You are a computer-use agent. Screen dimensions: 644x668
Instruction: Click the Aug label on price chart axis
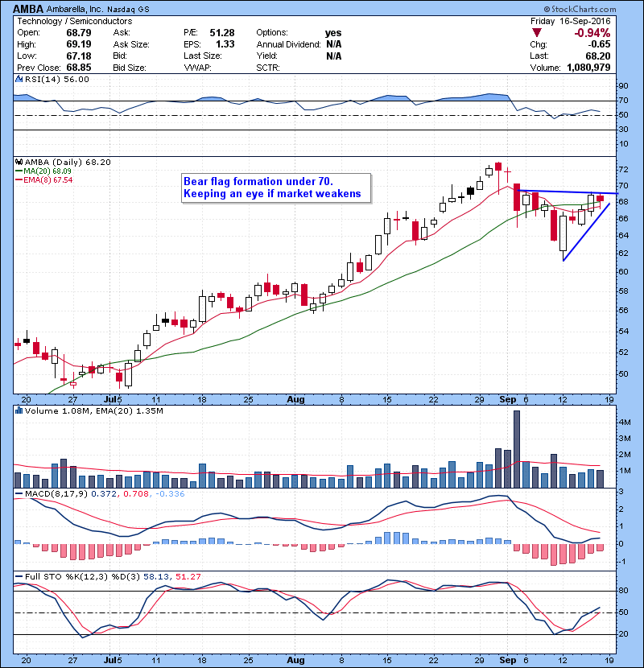pyautogui.click(x=295, y=400)
